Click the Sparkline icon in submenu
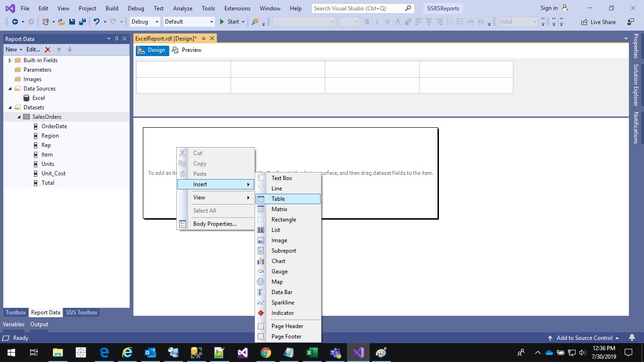This screenshot has width=644, height=362. 261,303
